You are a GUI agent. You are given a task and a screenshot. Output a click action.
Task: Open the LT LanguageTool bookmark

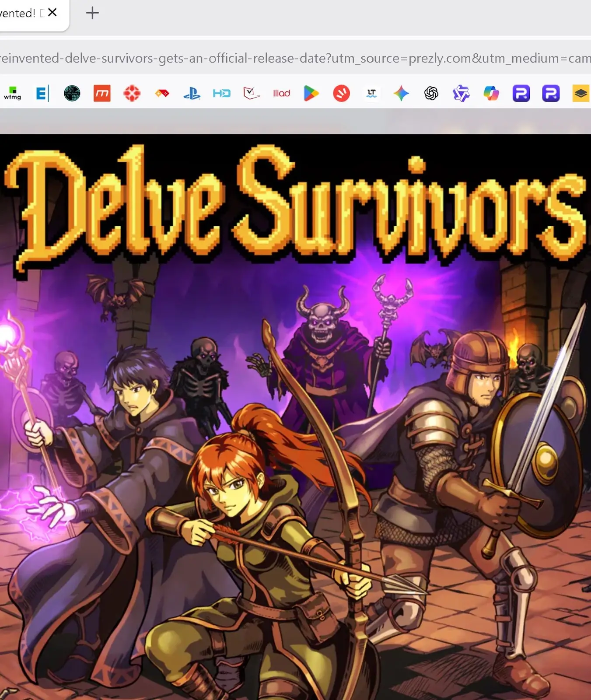point(371,93)
